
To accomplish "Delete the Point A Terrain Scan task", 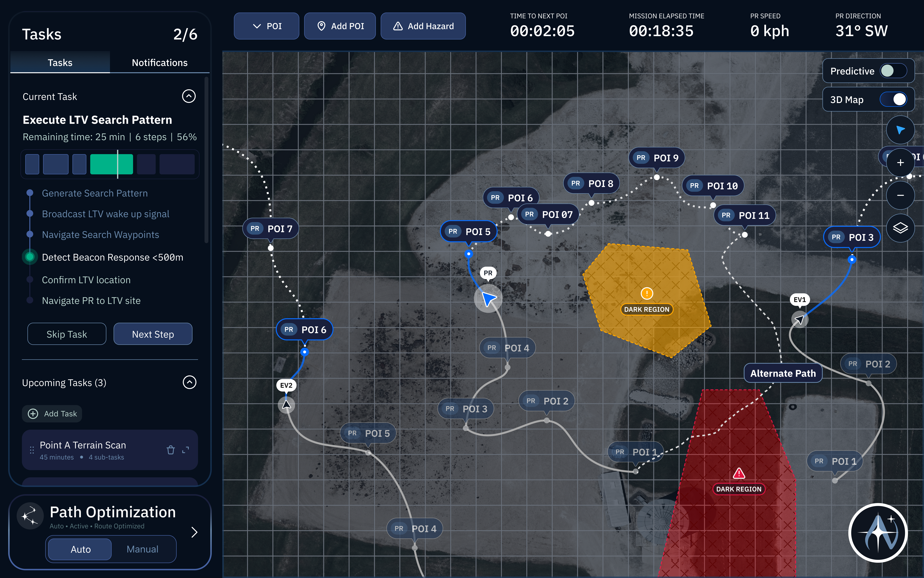I will pos(171,450).
